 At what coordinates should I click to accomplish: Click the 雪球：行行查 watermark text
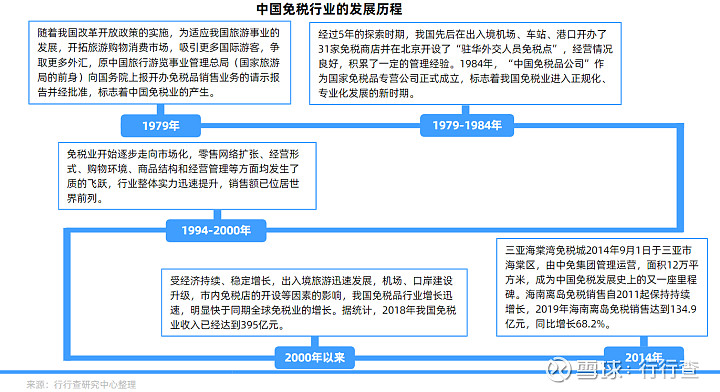(x=637, y=369)
